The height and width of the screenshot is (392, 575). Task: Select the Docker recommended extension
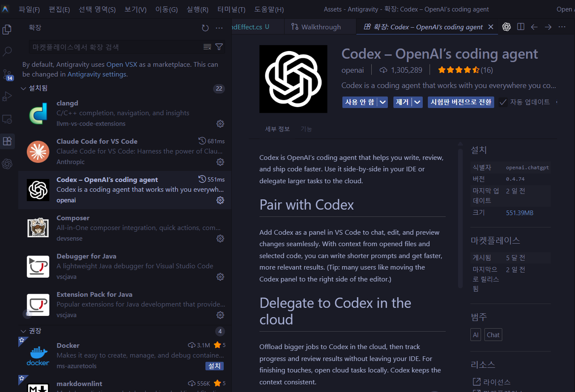[125, 356]
